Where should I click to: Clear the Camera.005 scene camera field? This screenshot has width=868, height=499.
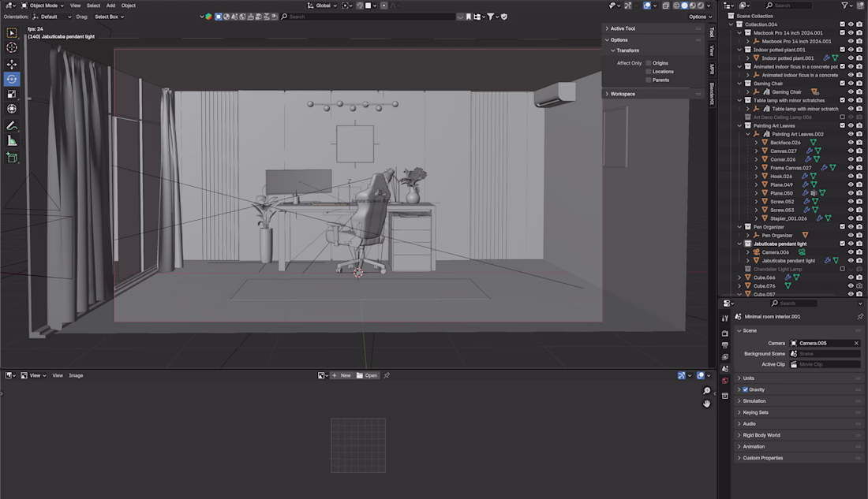click(x=856, y=344)
